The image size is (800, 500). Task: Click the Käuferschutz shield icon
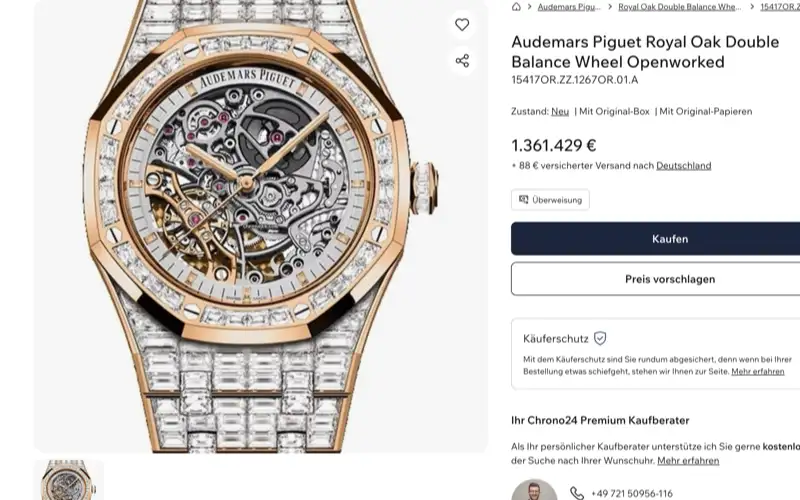[601, 338]
